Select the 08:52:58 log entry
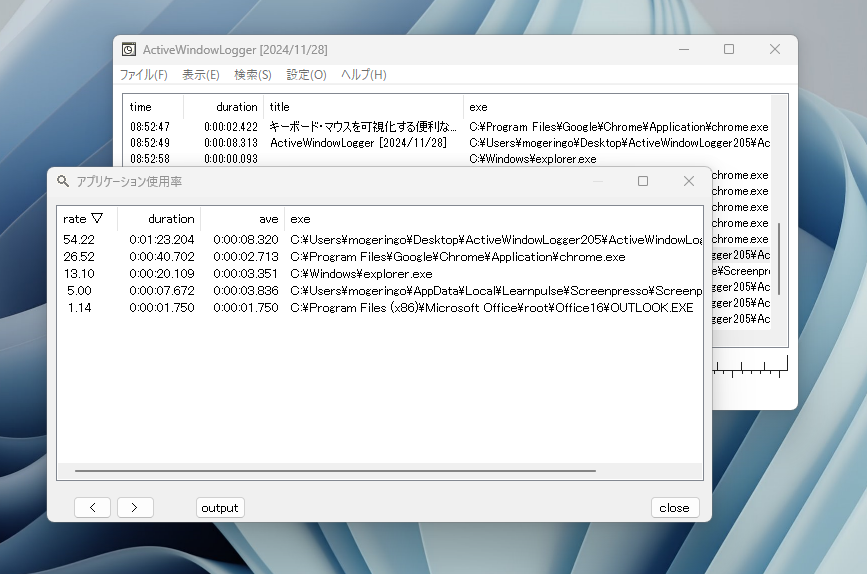The height and width of the screenshot is (574, 867). point(447,159)
